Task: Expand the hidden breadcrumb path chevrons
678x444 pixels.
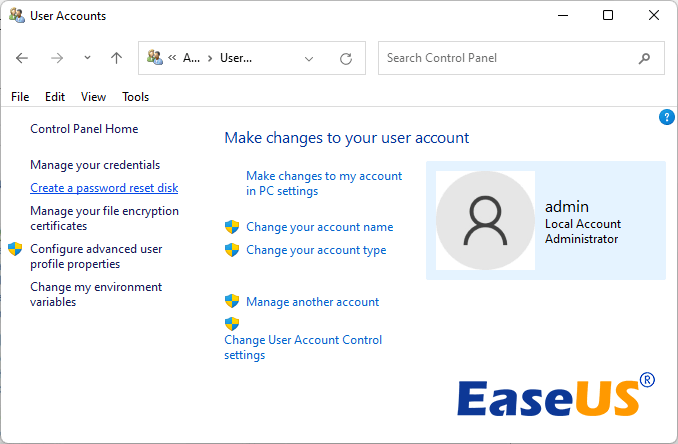Action: 172,58
